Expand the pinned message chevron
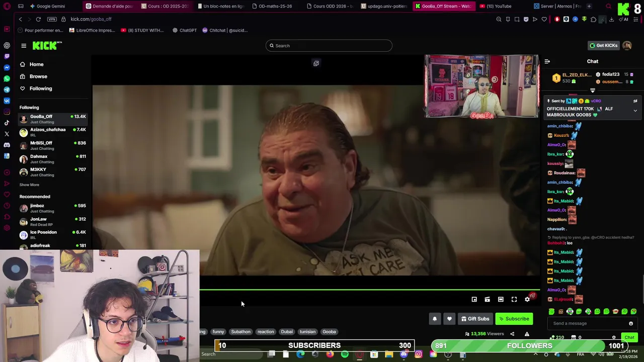Screen dimensions: 644x362 tap(635, 111)
